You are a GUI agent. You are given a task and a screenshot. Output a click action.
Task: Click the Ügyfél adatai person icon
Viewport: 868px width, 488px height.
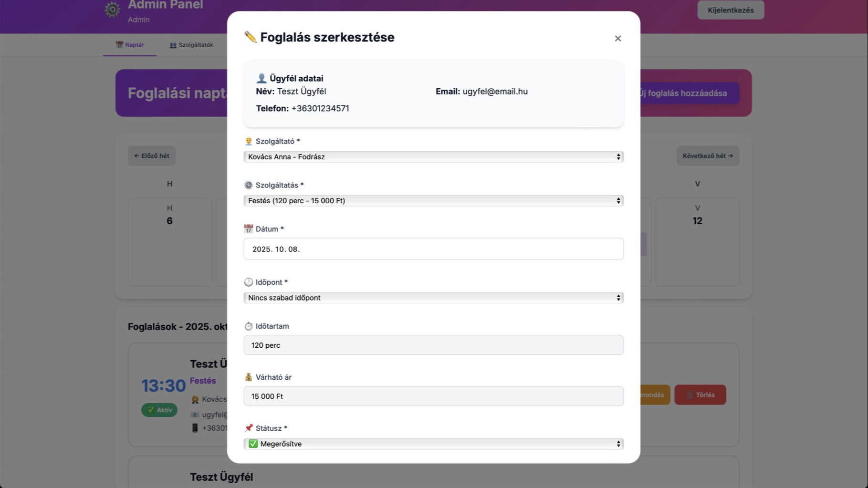click(261, 78)
